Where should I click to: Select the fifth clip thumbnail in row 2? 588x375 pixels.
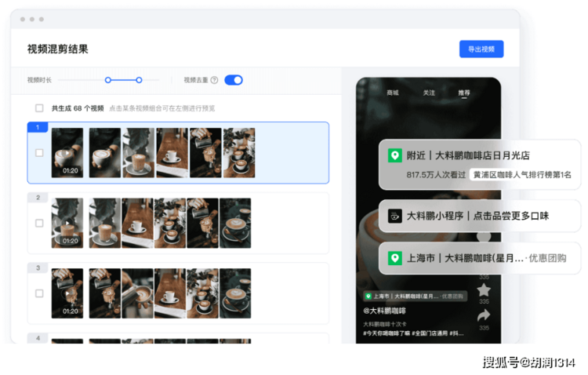(x=202, y=223)
